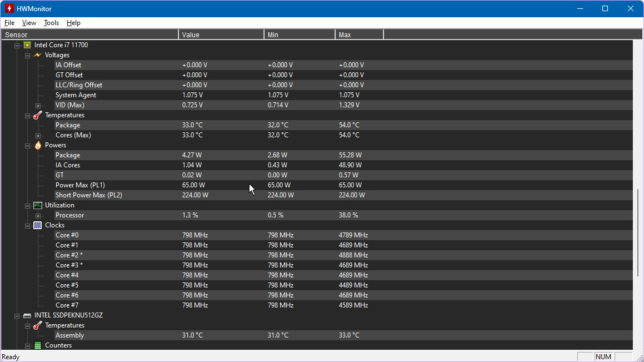Select the Package temperature row label
This screenshot has width=644, height=362.
(x=68, y=125)
